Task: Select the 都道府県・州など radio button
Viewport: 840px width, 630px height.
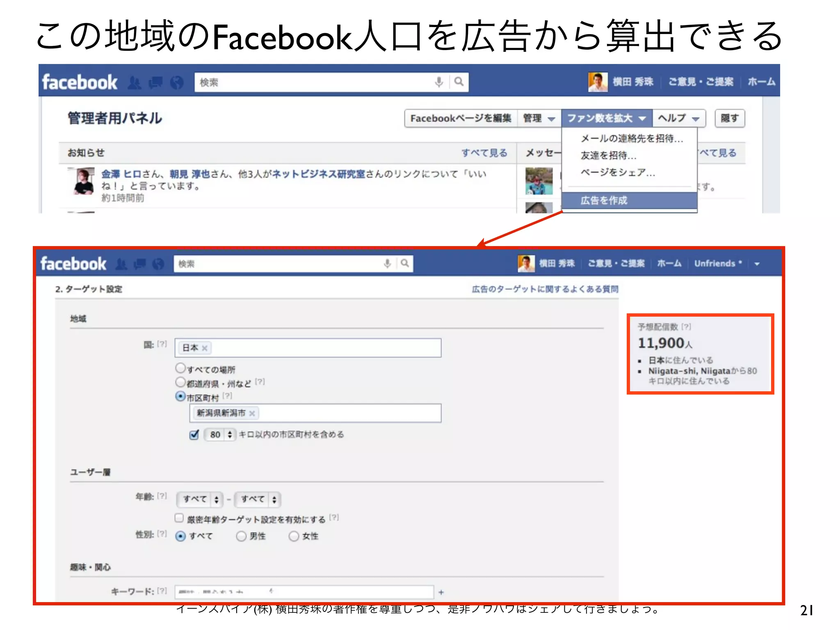Action: 180,382
